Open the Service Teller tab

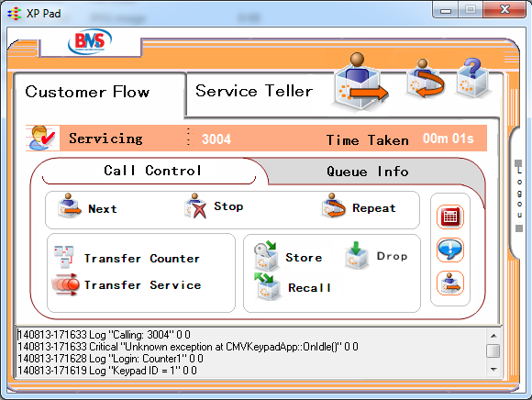click(254, 91)
